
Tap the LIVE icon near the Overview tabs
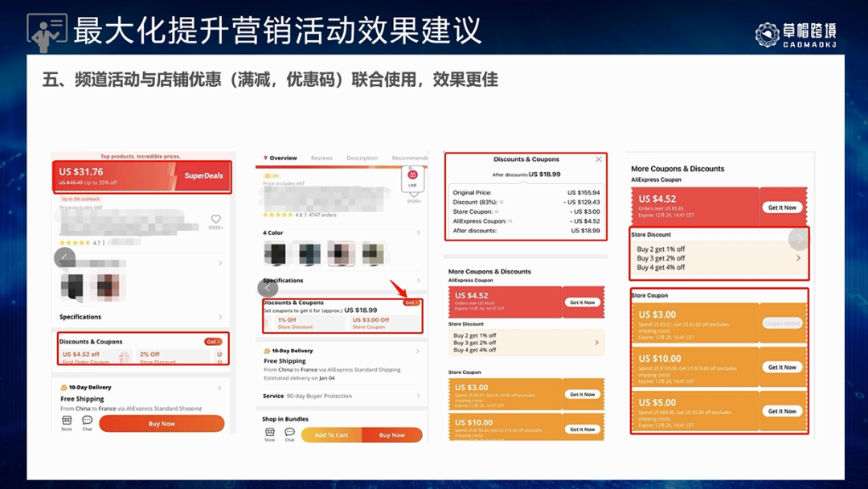(x=412, y=177)
